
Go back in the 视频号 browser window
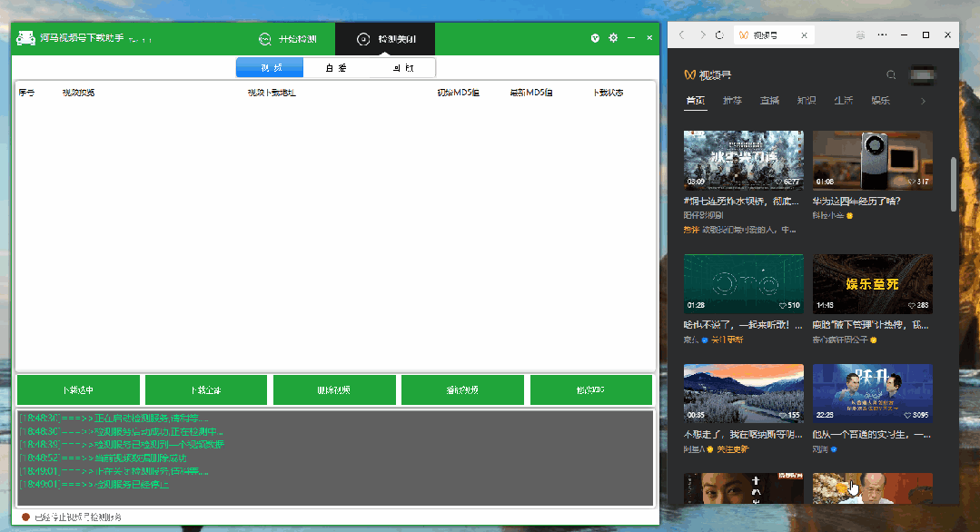tap(682, 35)
